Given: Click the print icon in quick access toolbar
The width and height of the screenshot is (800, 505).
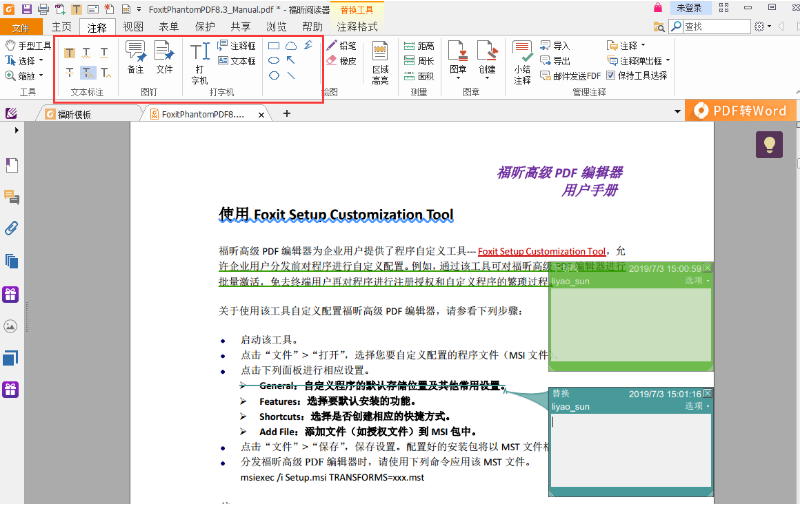Looking at the screenshot, I should tap(43, 9).
